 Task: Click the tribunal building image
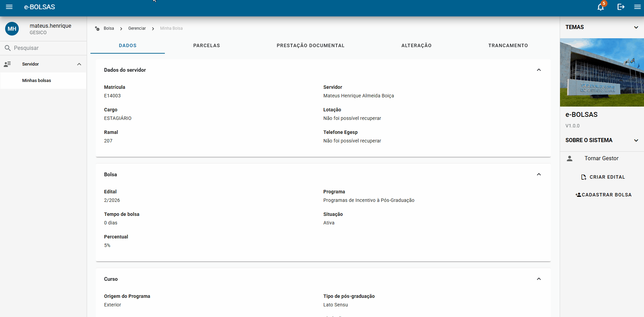tap(602, 72)
